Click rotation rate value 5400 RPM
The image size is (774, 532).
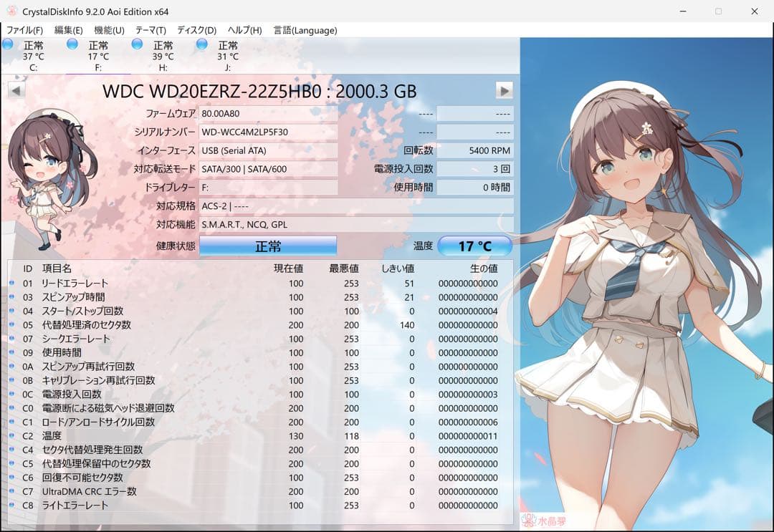tap(475, 151)
